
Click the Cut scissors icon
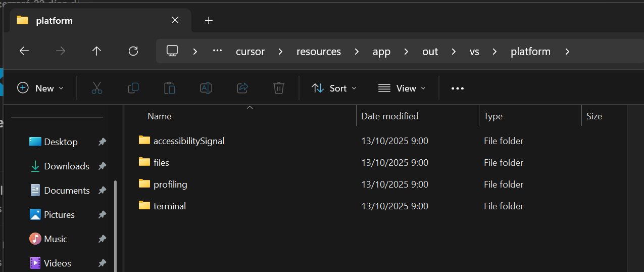tap(97, 88)
